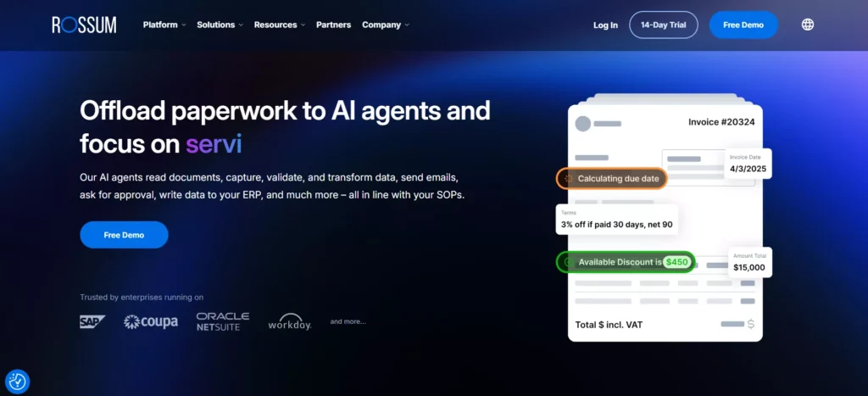Viewport: 868px width, 396px height.
Task: Start the 14-Day Trial
Action: 664,25
